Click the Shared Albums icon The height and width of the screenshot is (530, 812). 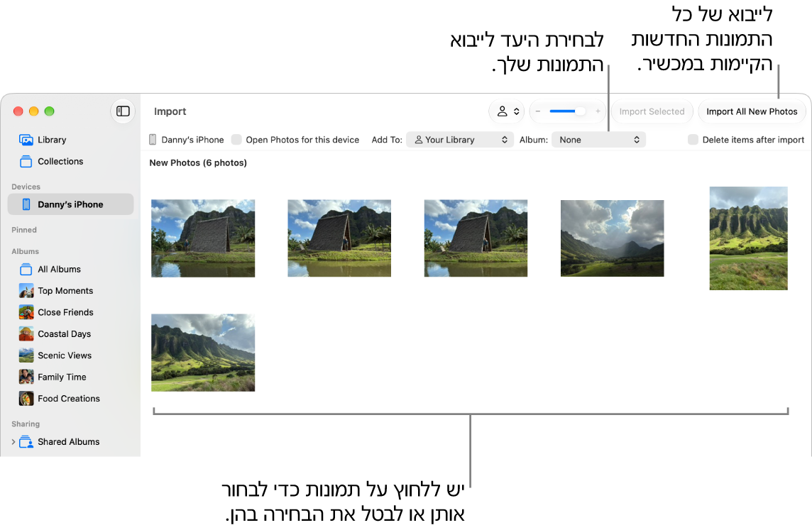click(26, 441)
